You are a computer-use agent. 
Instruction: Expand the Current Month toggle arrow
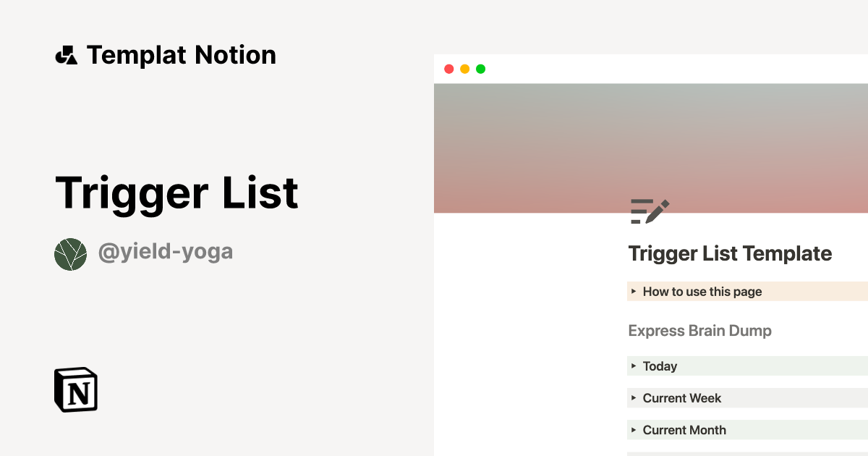(x=634, y=430)
